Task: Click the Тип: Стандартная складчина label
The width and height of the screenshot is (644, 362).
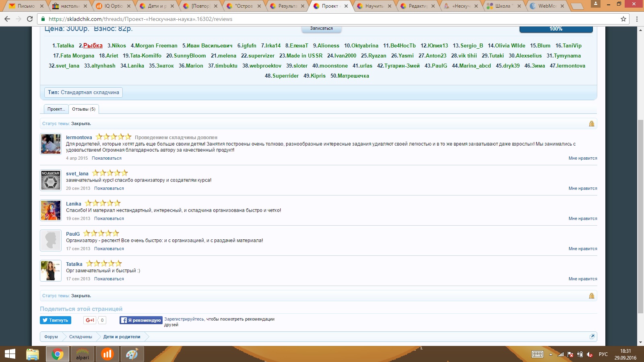Action: (84, 92)
